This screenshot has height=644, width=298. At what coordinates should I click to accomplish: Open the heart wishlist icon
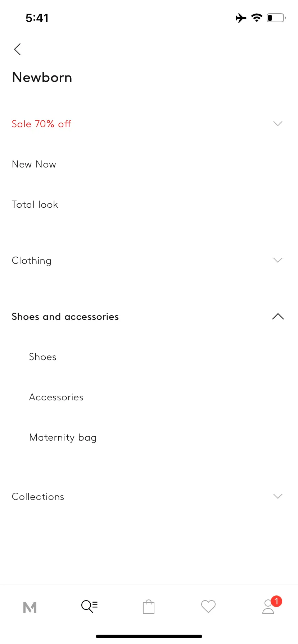[x=208, y=607]
